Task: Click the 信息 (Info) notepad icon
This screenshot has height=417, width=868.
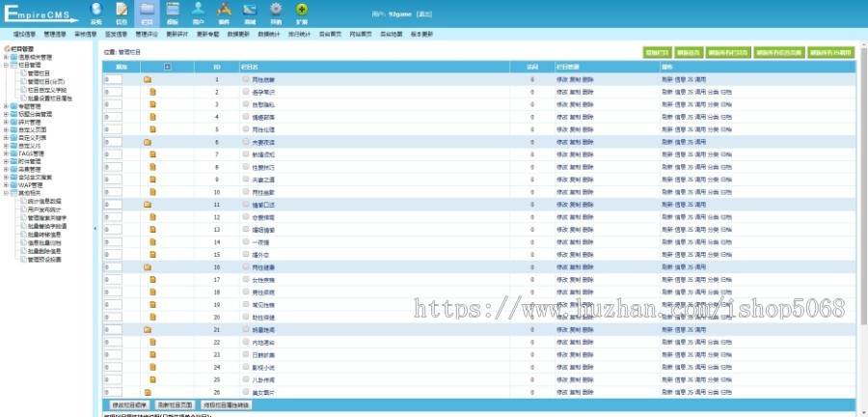Action: tap(122, 11)
